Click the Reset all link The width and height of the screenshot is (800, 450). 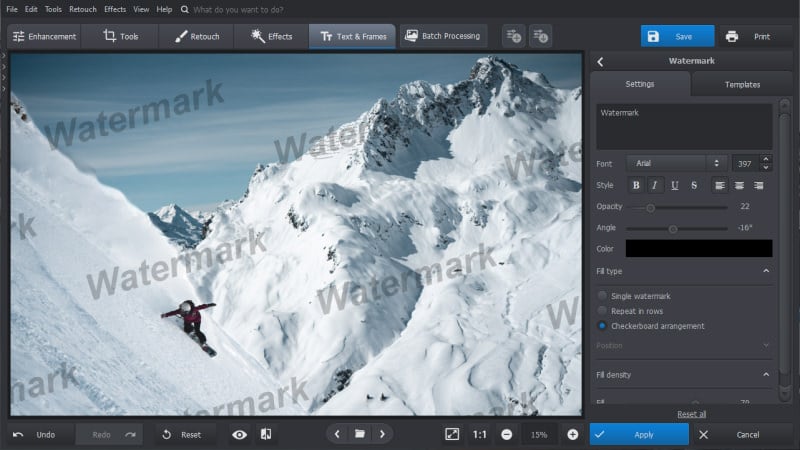691,414
